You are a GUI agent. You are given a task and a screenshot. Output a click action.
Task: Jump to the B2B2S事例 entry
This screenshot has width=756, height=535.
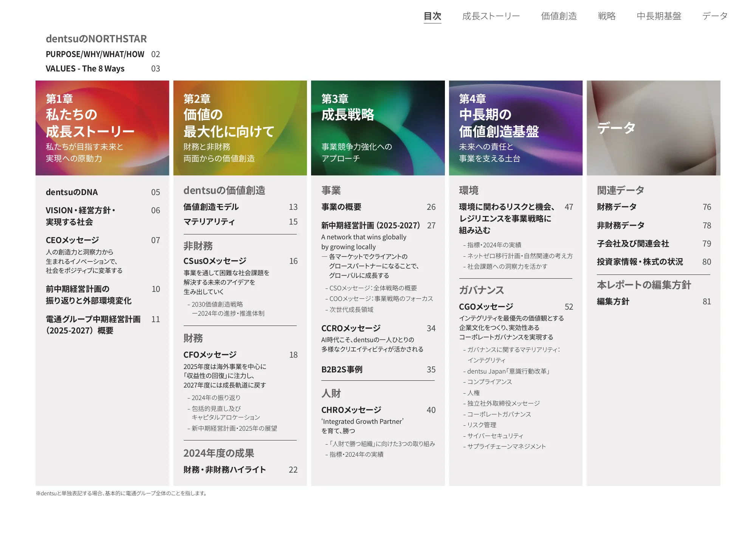pos(342,369)
